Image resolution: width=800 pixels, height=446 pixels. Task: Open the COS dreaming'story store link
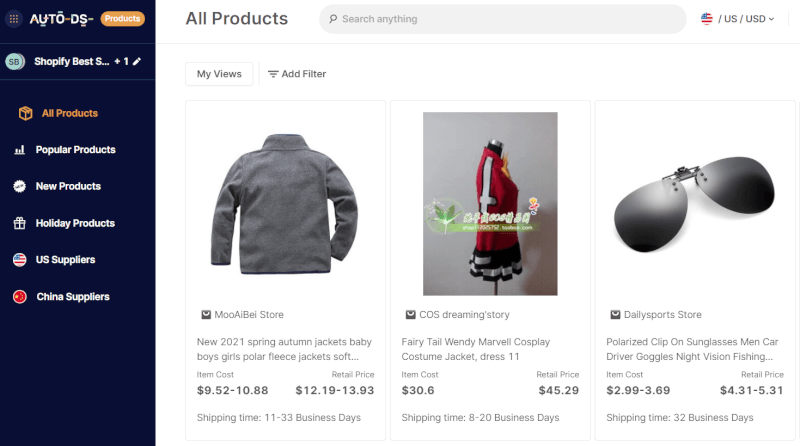(x=464, y=314)
